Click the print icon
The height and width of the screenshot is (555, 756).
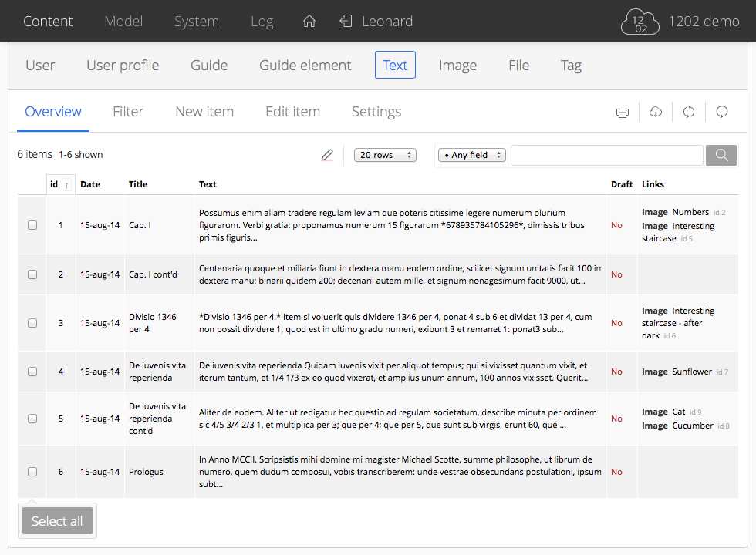click(x=623, y=112)
